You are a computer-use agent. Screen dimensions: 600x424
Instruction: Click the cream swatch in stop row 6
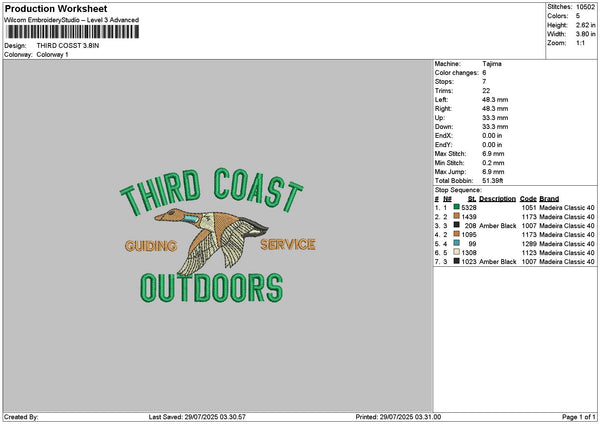[x=456, y=252]
